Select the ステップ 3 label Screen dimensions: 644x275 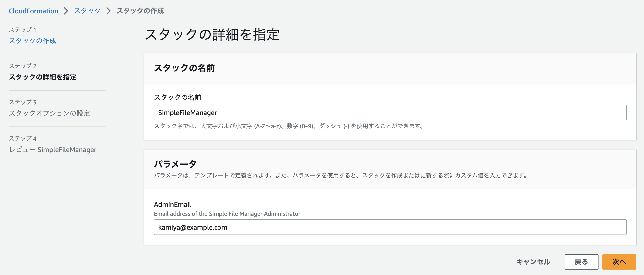click(x=22, y=102)
